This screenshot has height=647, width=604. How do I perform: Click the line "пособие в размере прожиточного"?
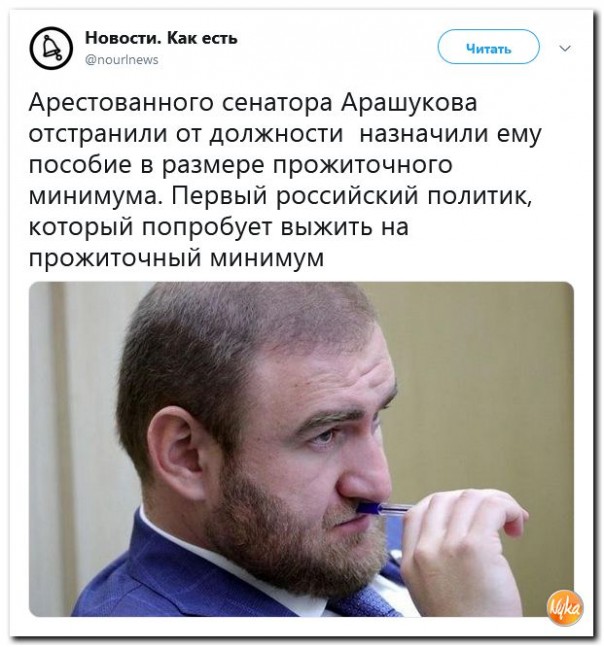[241, 165]
